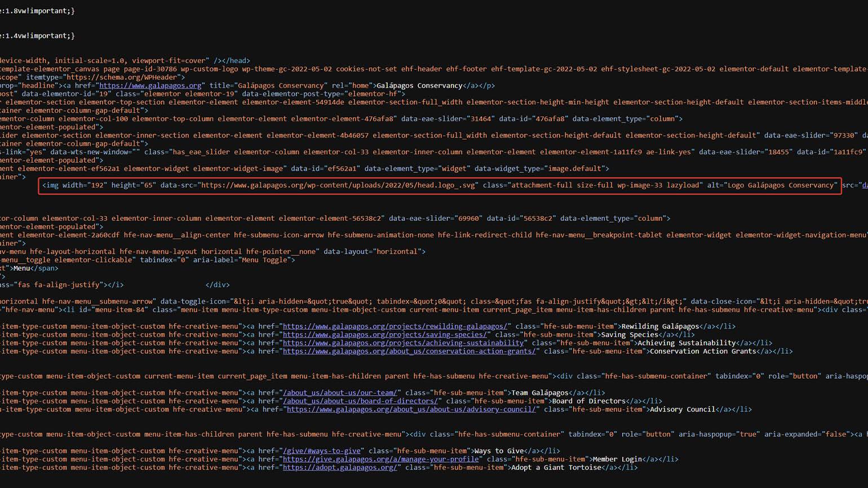Image resolution: width=868 pixels, height=488 pixels.
Task: Open the /give/#ways-to-give link
Action: (x=322, y=451)
